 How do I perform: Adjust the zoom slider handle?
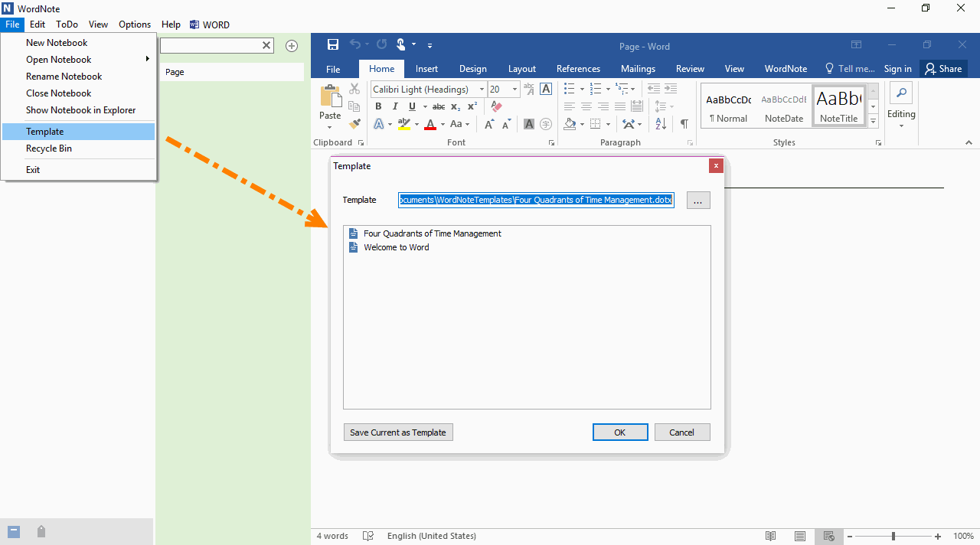[893, 537]
